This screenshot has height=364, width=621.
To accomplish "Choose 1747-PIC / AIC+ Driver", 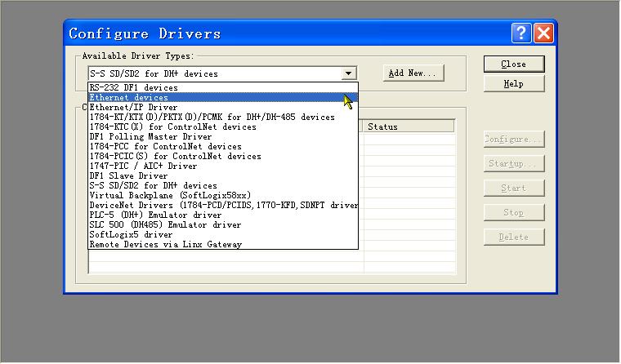I will click(223, 166).
